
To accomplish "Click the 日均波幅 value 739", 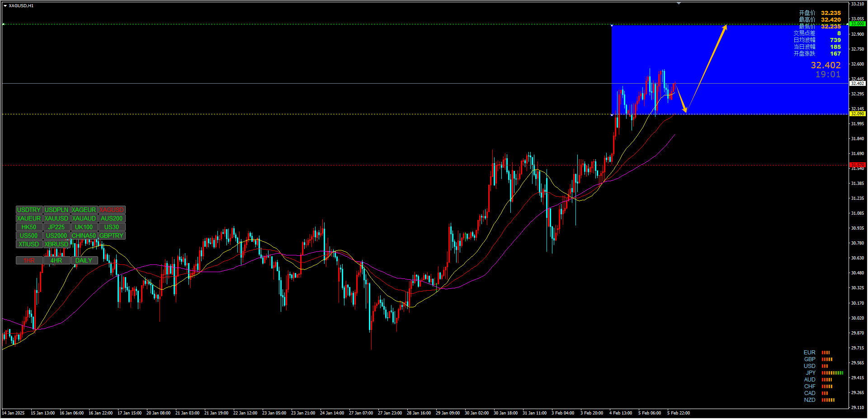I will [835, 40].
